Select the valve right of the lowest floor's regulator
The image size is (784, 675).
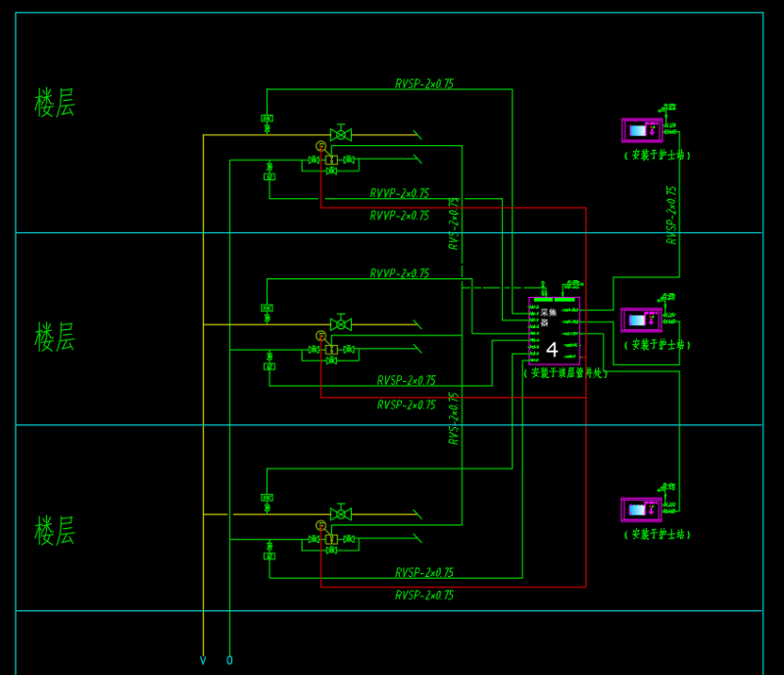(x=349, y=540)
